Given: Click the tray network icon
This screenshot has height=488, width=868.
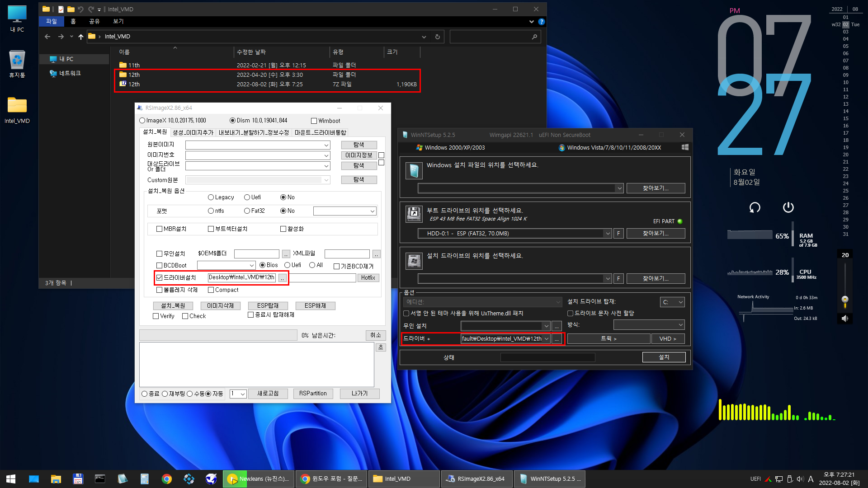Looking at the screenshot, I should 779,479.
